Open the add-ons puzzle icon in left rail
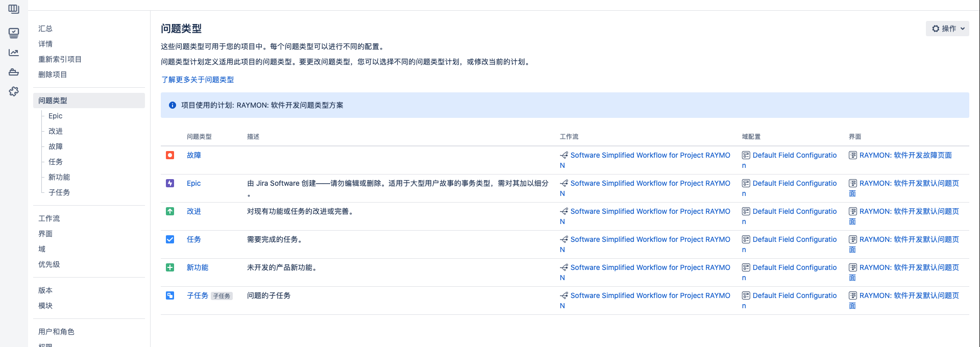Screen dimensions: 980x347 pos(14,91)
